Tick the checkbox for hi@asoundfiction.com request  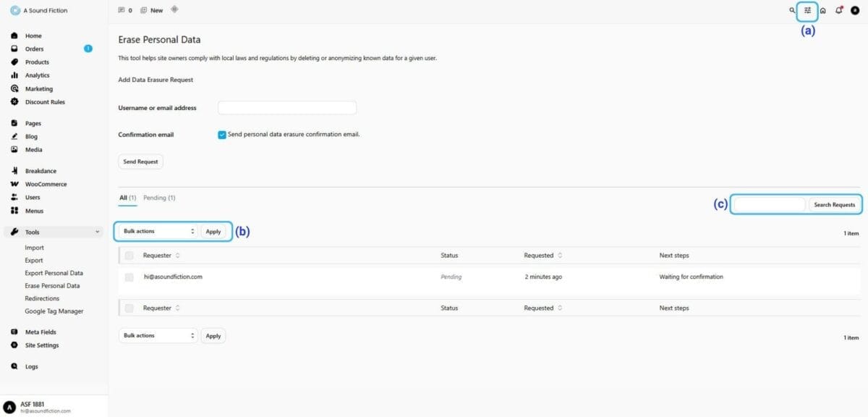click(129, 277)
